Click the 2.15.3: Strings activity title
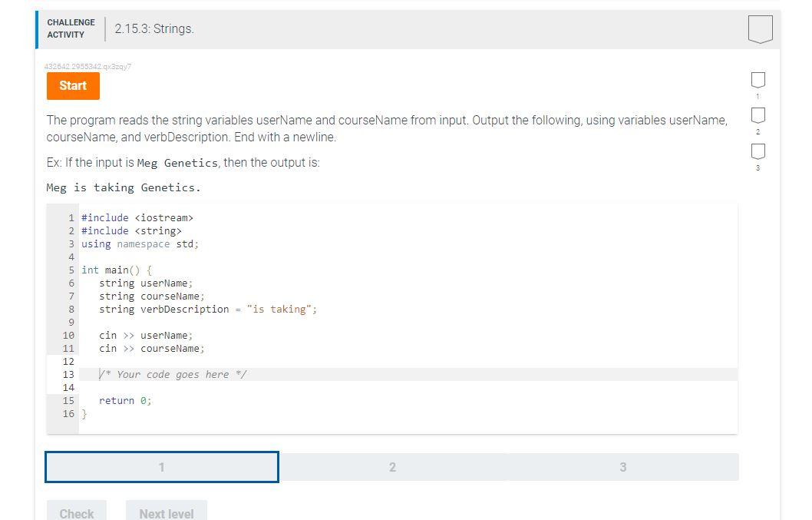The width and height of the screenshot is (812, 520). click(153, 29)
